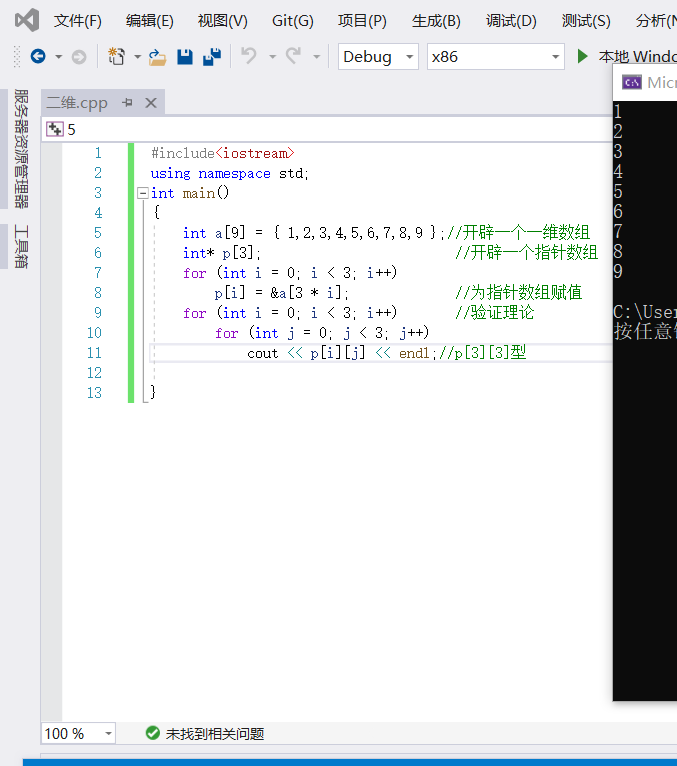The image size is (677, 766).
Task: Click the C:\User path in console window
Action: (x=645, y=312)
